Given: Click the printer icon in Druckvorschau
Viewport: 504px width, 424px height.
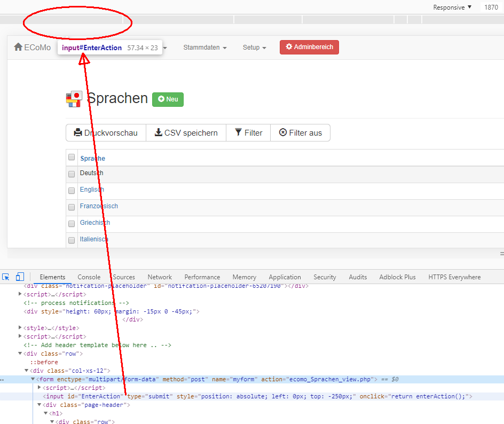Looking at the screenshot, I should tap(78, 132).
